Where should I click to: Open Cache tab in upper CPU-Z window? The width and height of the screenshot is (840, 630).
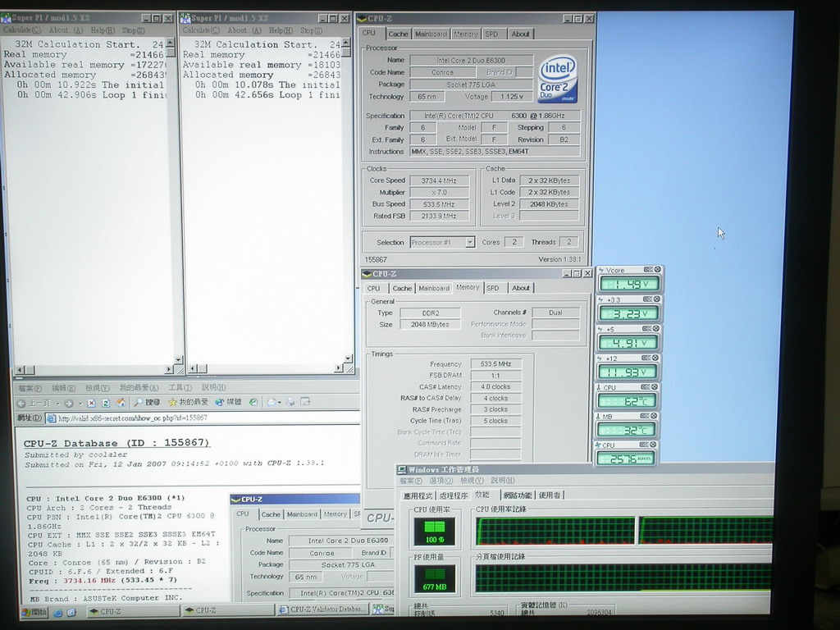coord(398,34)
